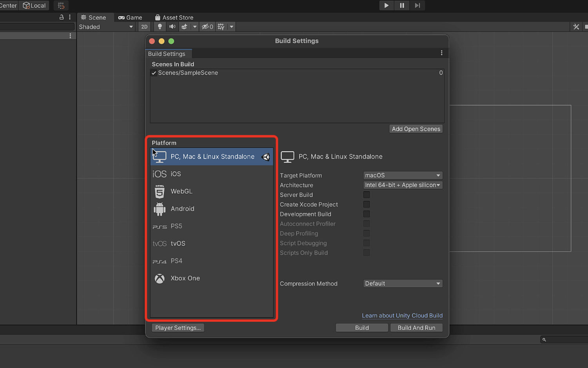Viewport: 588px width, 368px height.
Task: Toggle the Center pivot button
Action: tap(9, 5)
